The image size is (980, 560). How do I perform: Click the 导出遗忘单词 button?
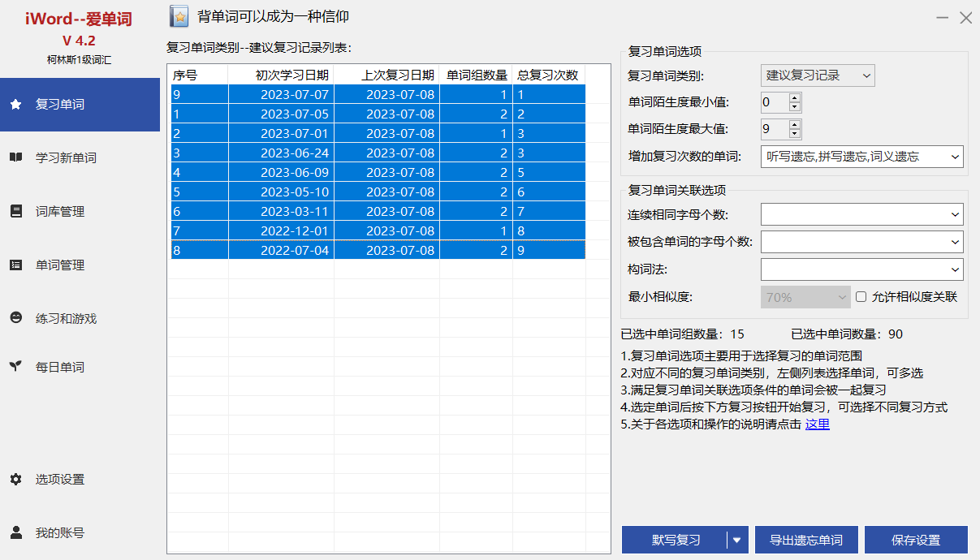click(806, 540)
